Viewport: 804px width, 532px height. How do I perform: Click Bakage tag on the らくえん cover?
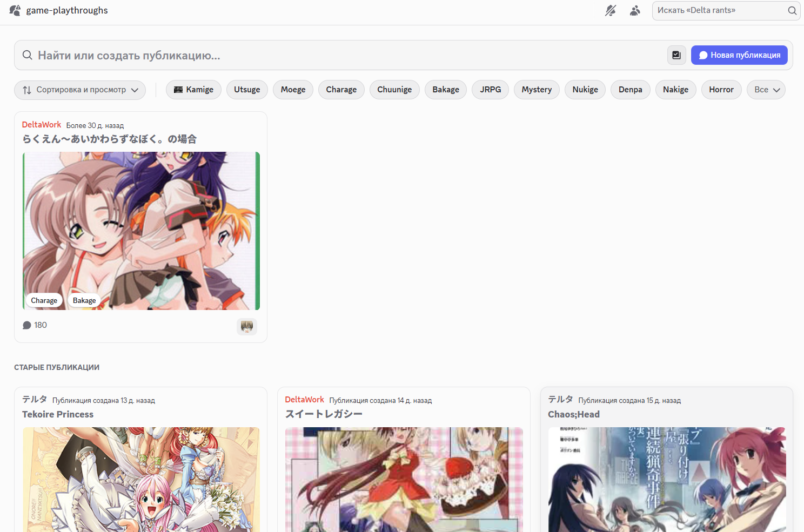[84, 300]
